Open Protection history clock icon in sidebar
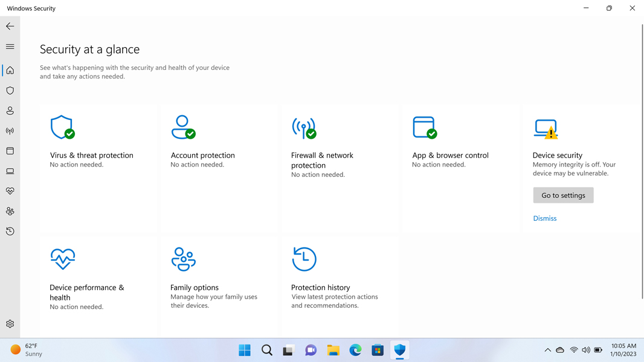The width and height of the screenshot is (644, 362). click(10, 231)
